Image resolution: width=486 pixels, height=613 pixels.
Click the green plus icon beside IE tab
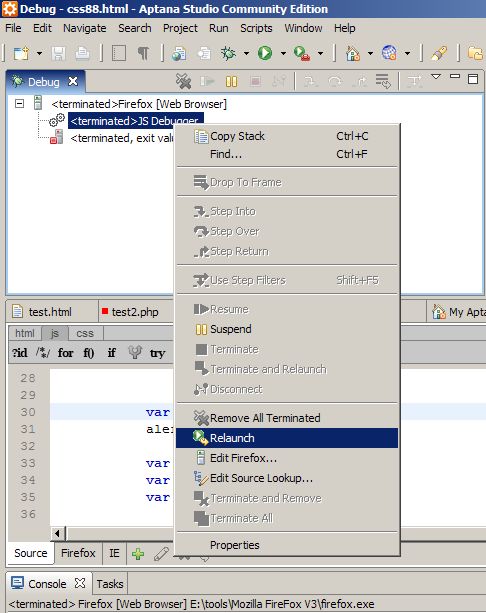tap(138, 554)
